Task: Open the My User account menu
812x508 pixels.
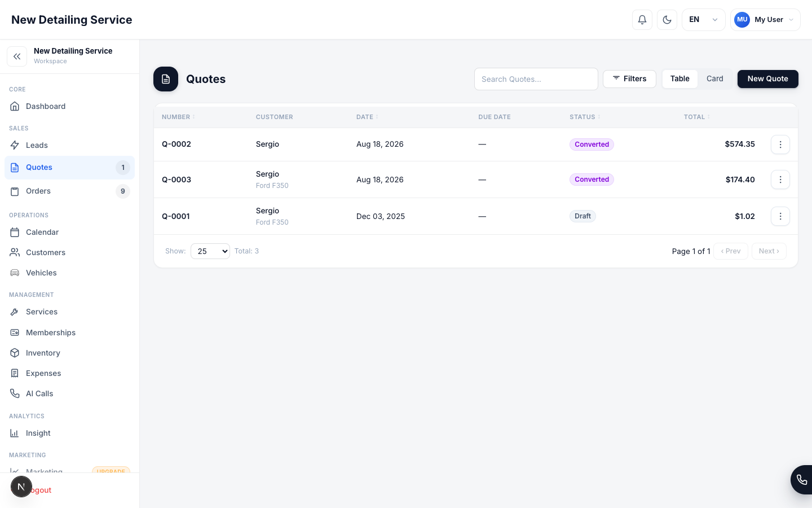Action: (765, 20)
